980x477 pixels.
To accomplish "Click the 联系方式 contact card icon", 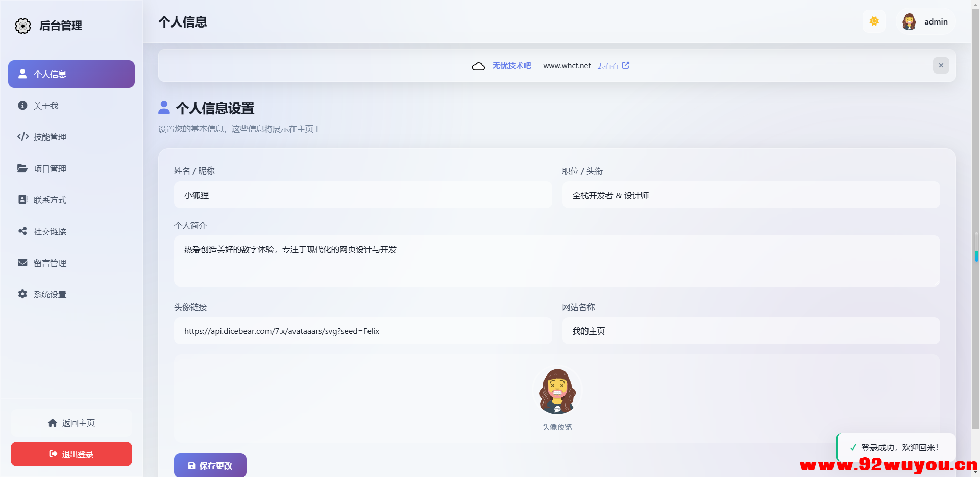I will point(22,200).
